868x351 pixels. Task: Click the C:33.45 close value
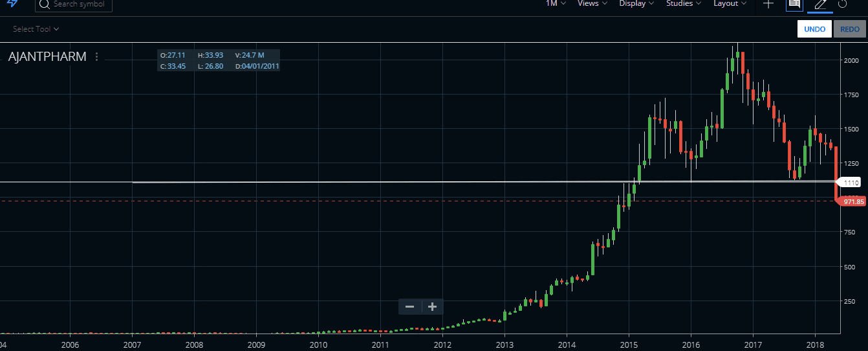pos(173,66)
